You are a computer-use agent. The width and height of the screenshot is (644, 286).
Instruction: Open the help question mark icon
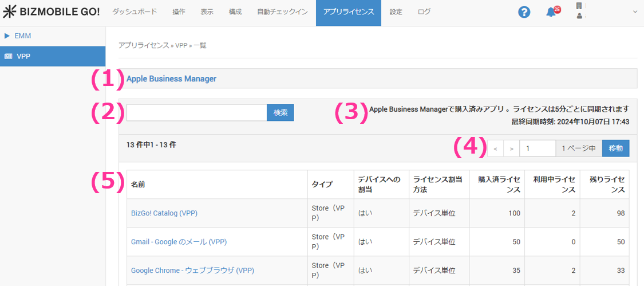[x=524, y=12]
